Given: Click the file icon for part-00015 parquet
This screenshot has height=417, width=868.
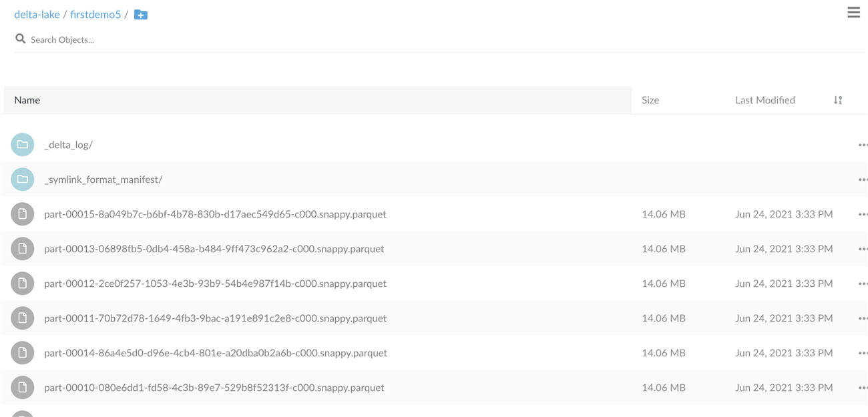Looking at the screenshot, I should tap(22, 214).
